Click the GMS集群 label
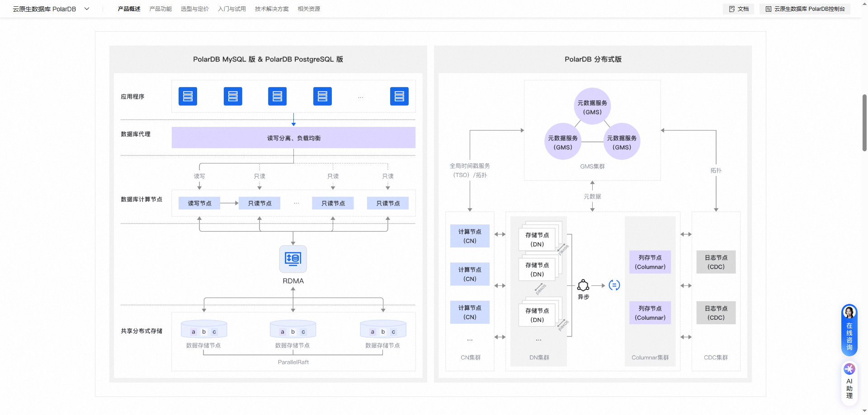 [592, 167]
